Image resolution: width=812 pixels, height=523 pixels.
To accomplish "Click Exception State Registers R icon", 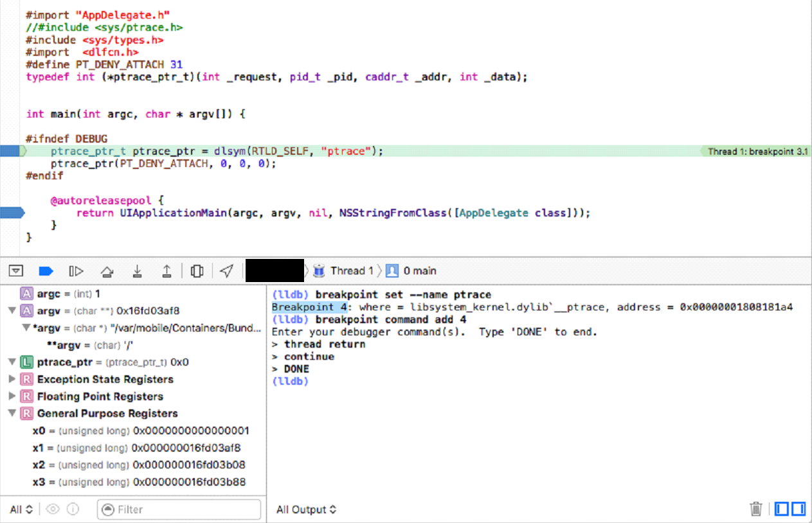I will tap(26, 379).
